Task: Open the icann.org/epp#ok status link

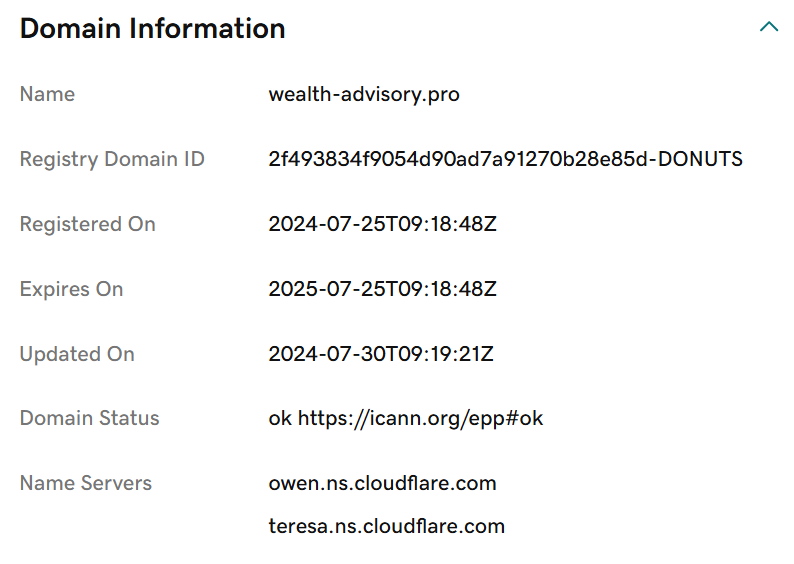Action: 420,419
